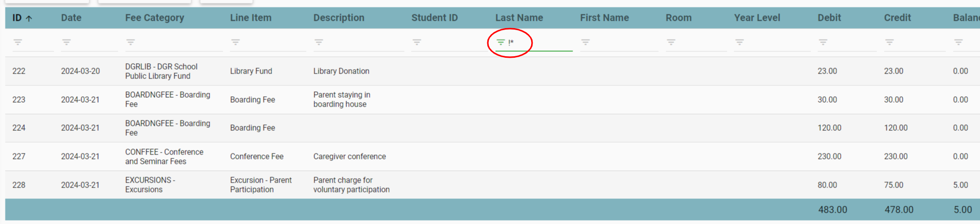980x224 pixels.
Task: Toggle sort on the ID column header
Action: click(x=17, y=18)
